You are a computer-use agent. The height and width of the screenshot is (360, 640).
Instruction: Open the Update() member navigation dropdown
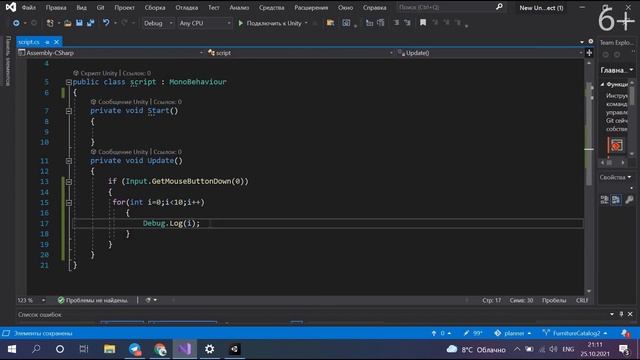pyautogui.click(x=490, y=53)
